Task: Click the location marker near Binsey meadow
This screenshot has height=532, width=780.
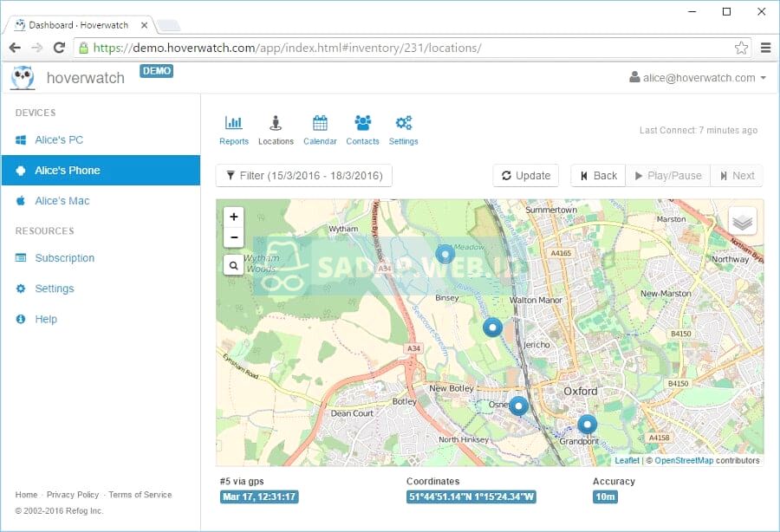Action: [x=445, y=254]
